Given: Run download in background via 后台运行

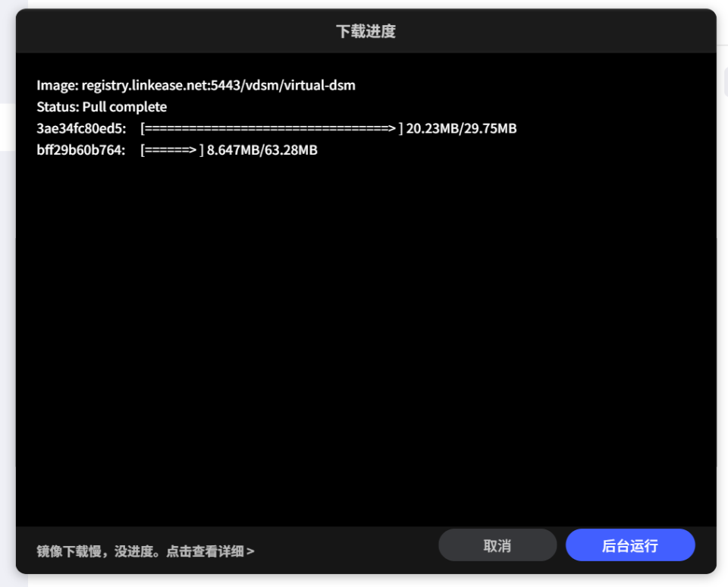Looking at the screenshot, I should [x=629, y=545].
